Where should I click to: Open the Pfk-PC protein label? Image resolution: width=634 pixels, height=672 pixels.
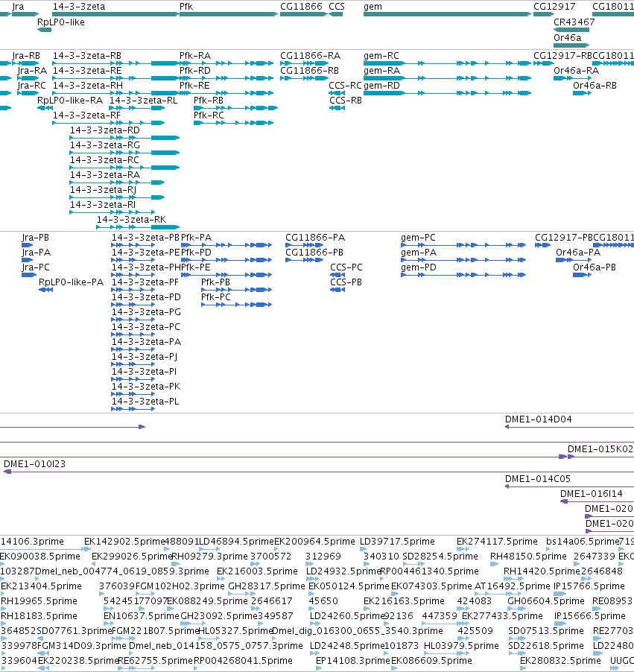pyautogui.click(x=215, y=297)
